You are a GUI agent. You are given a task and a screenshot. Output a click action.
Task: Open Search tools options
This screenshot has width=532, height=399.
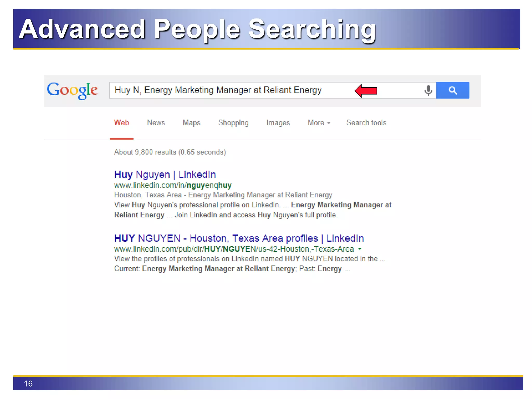click(x=366, y=123)
